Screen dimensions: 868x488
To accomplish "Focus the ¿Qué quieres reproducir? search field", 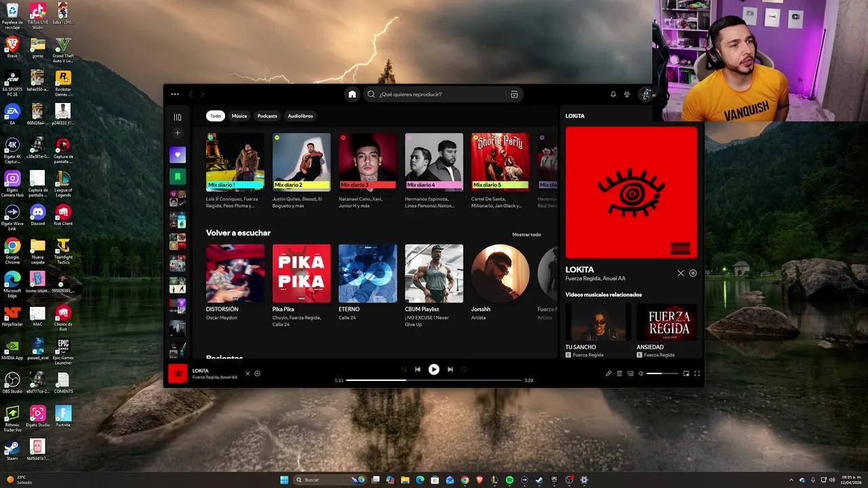I will coord(436,94).
